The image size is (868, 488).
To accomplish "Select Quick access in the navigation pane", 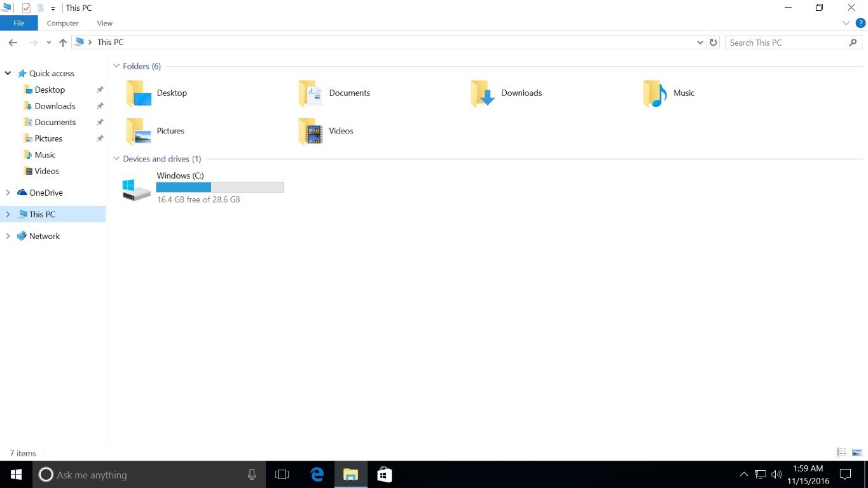I will tap(46, 74).
